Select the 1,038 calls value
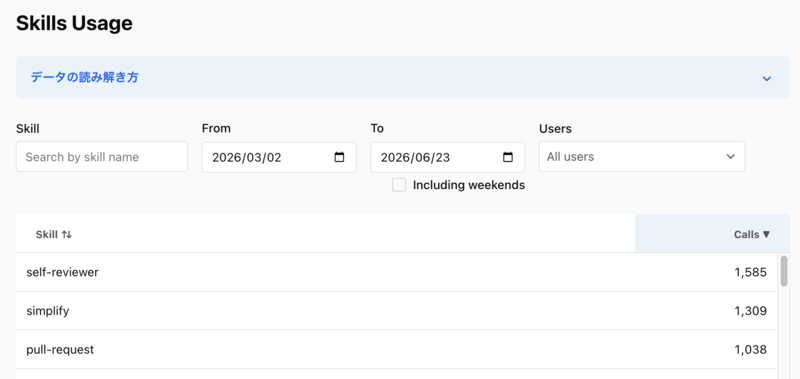Screen dimensions: 800x379 [751, 349]
